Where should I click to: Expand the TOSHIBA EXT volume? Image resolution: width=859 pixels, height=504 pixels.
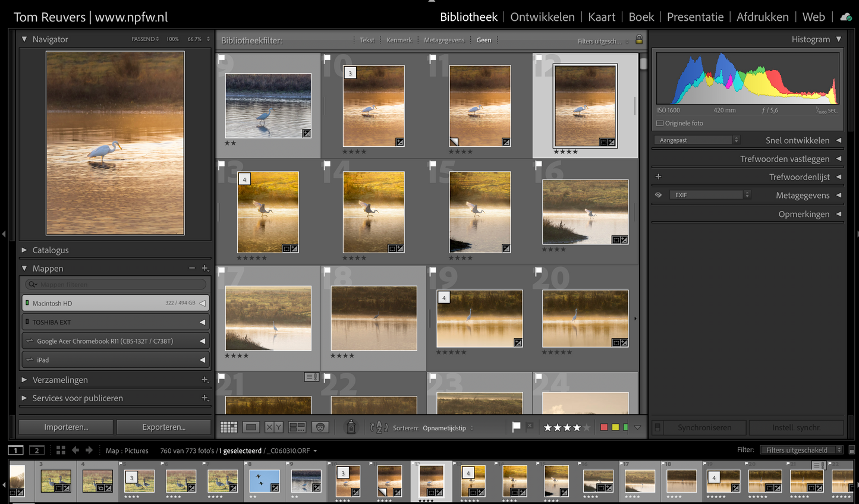(202, 322)
